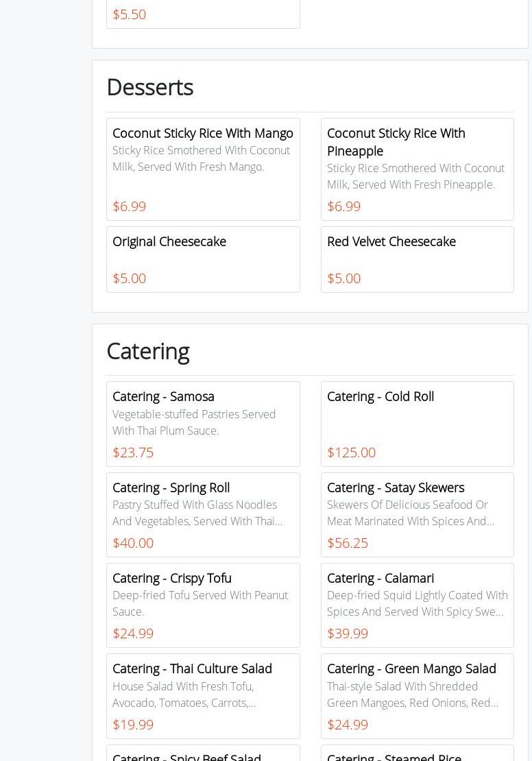The height and width of the screenshot is (761, 532).
Task: Select the Catering - Cold Roll item
Action: pos(417,423)
